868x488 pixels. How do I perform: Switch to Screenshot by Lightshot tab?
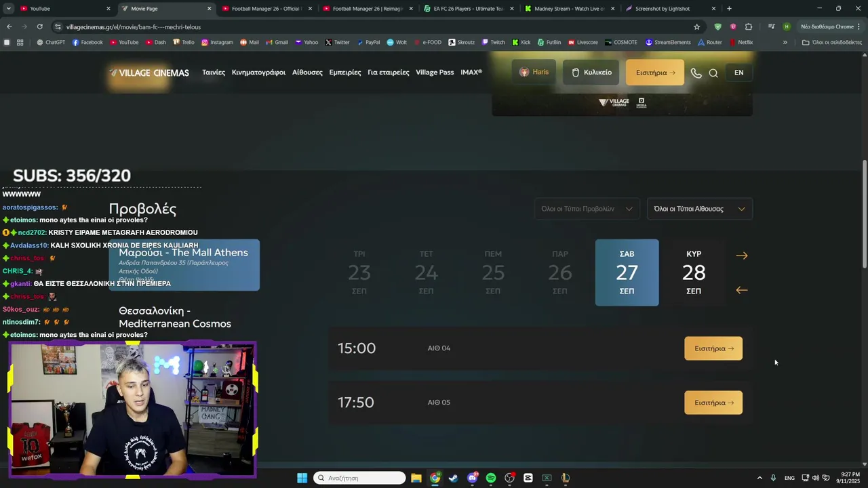pos(671,9)
